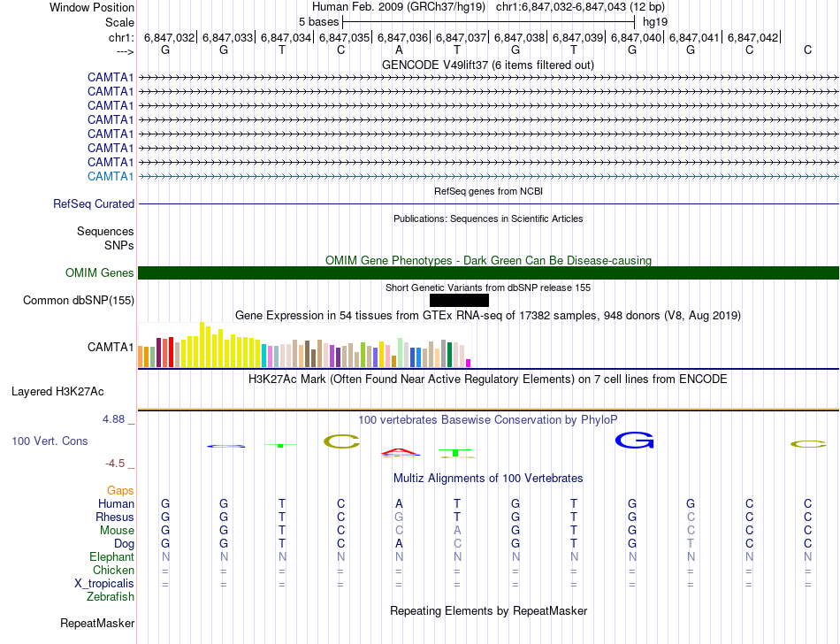This screenshot has height=644, width=840.
Task: Click the faded G mismatch in the Rhesus row
Action: (x=399, y=517)
